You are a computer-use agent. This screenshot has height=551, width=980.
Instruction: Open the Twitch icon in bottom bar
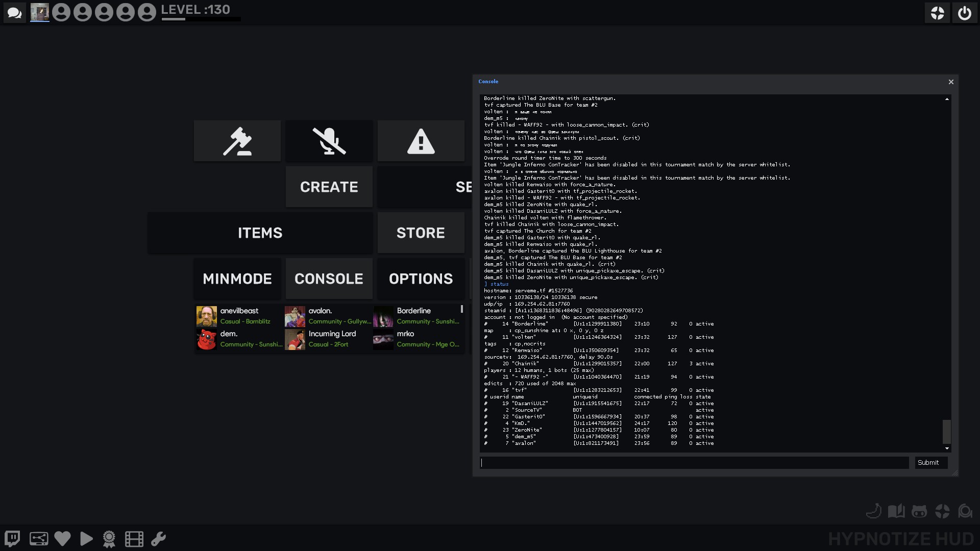[x=12, y=539]
